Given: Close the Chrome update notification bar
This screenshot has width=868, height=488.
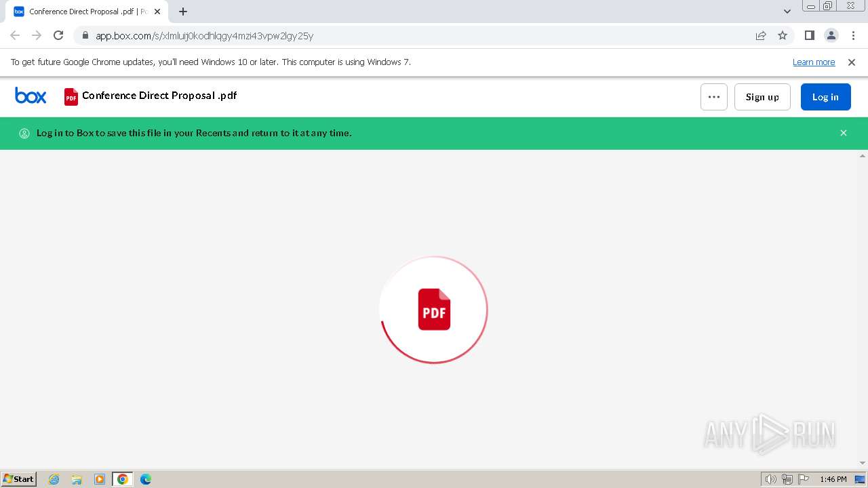Looking at the screenshot, I should tap(852, 62).
